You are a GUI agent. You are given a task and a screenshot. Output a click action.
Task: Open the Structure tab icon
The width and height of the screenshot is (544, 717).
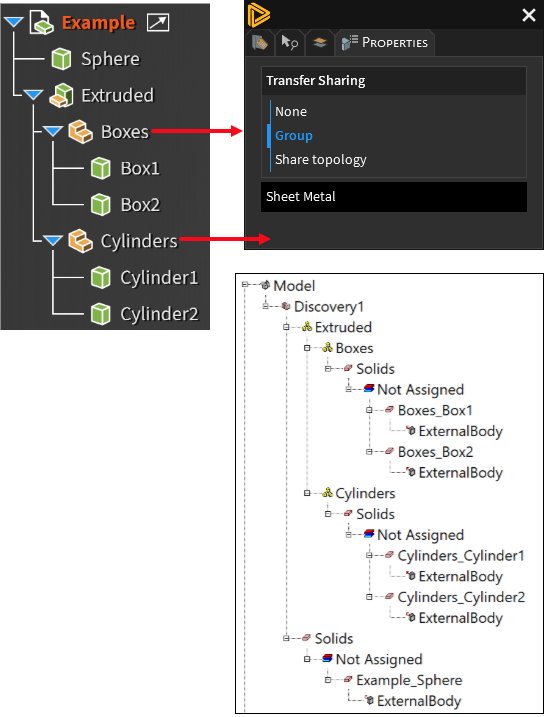260,43
